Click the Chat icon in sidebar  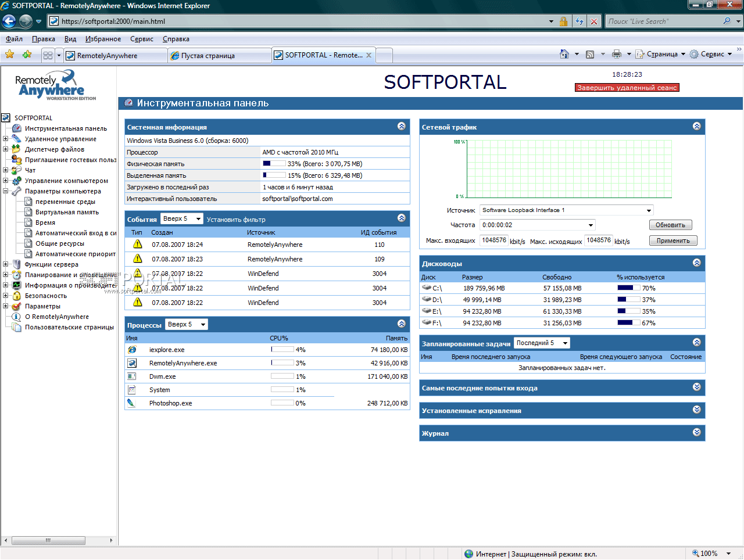(16, 170)
